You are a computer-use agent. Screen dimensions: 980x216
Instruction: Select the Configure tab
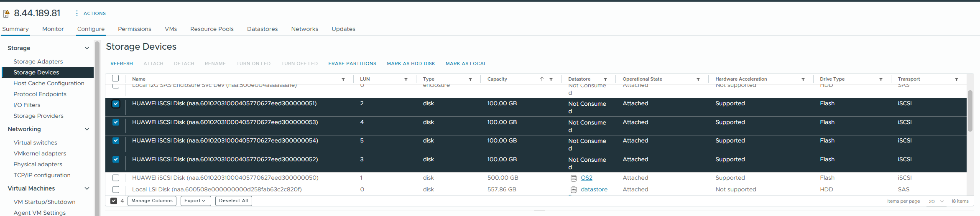pyautogui.click(x=91, y=29)
